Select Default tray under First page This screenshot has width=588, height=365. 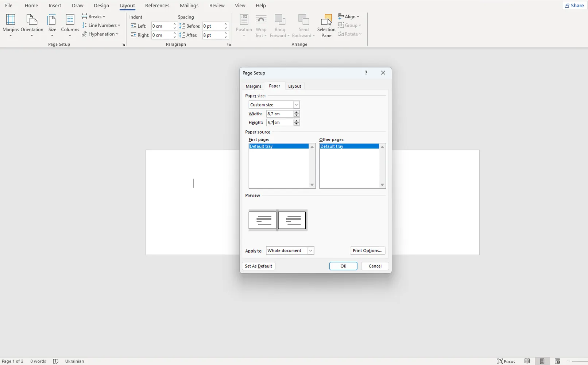click(x=279, y=146)
